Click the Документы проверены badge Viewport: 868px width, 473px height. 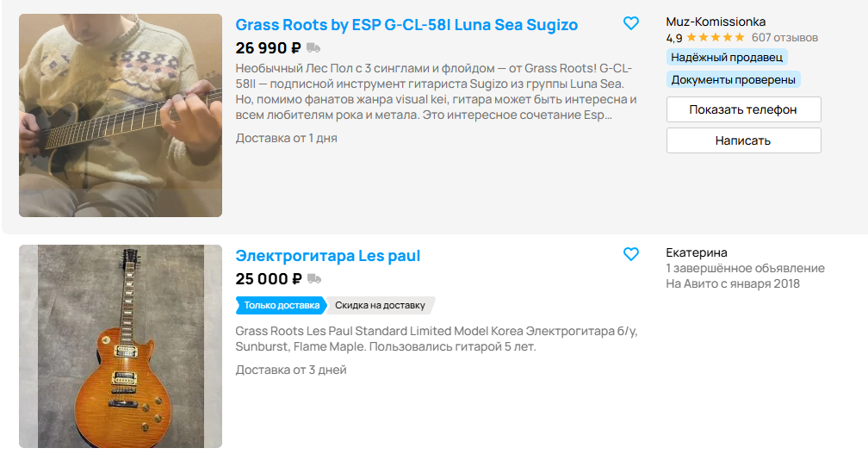(x=733, y=80)
